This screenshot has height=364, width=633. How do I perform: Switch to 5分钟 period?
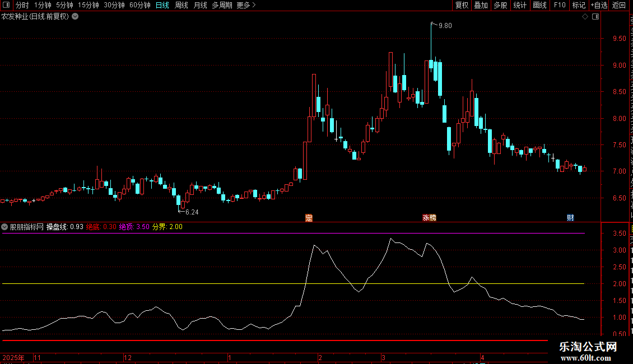click(64, 5)
